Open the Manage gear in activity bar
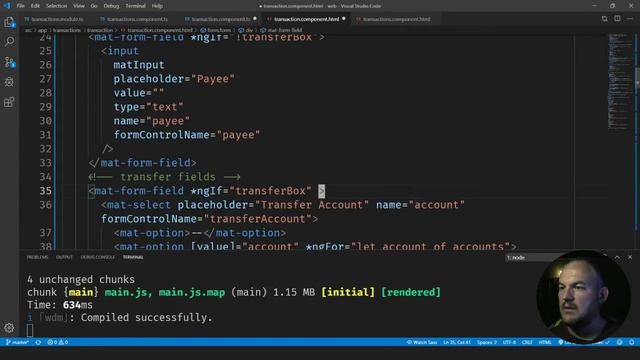The height and width of the screenshot is (360, 640). click(9, 328)
